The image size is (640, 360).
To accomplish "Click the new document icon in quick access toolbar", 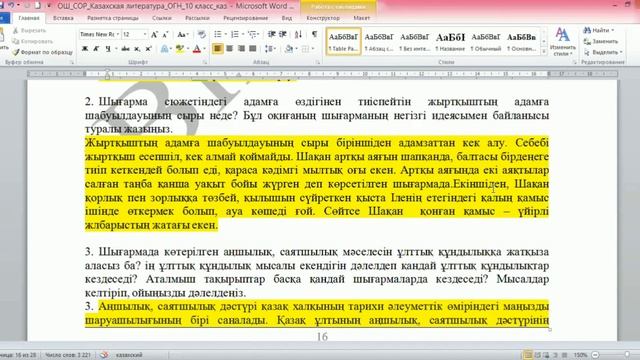I will pyautogui.click(x=38, y=5).
